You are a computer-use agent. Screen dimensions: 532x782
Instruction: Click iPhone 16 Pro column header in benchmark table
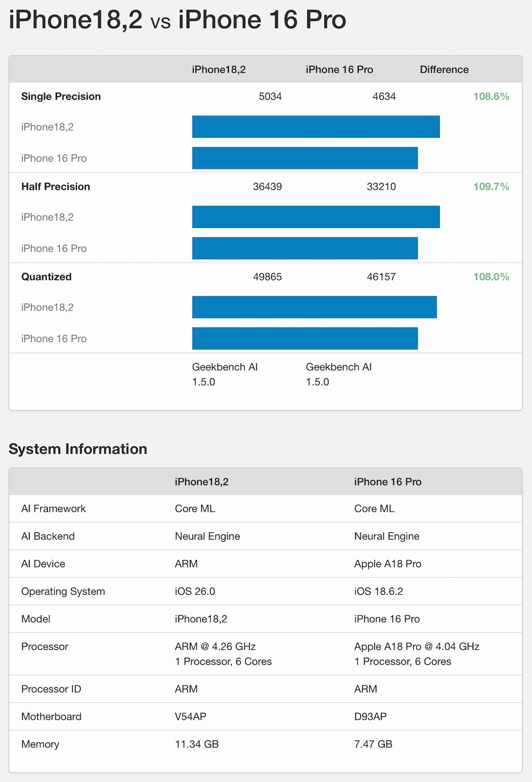(339, 70)
